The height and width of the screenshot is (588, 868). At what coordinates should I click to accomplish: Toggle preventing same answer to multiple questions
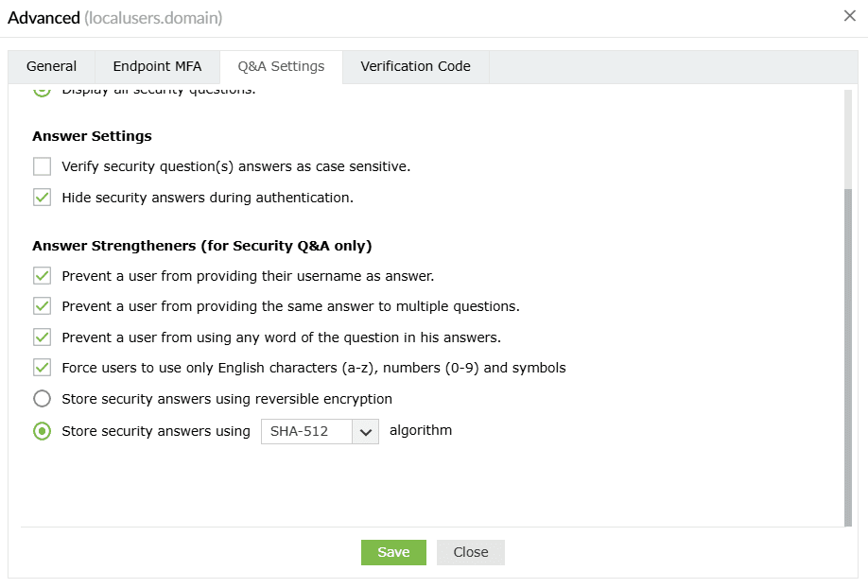point(42,305)
